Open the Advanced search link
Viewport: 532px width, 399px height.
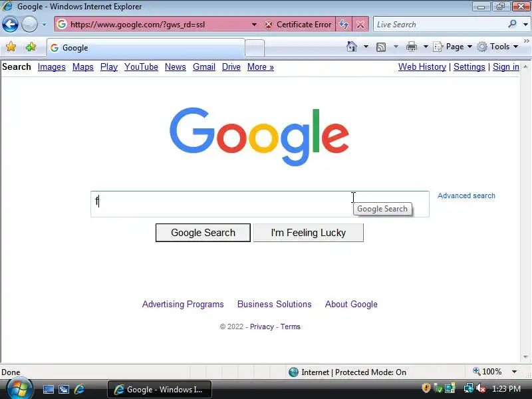tap(466, 196)
